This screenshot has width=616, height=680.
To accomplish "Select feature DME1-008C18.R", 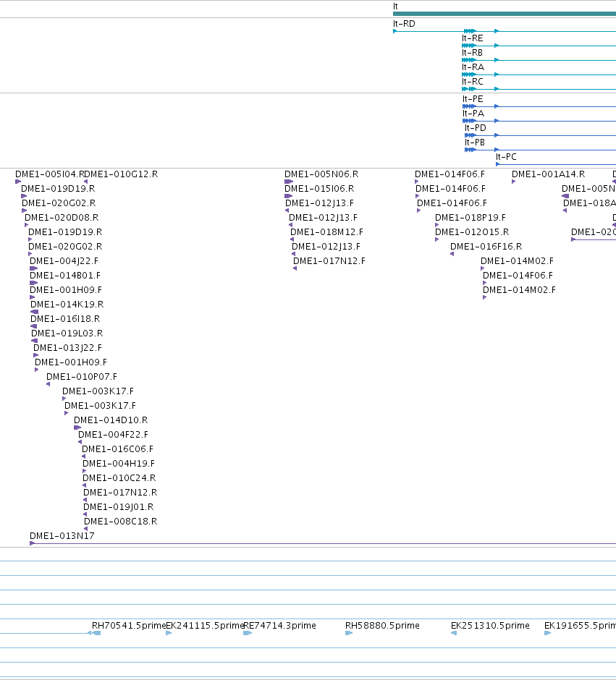I will [121, 521].
